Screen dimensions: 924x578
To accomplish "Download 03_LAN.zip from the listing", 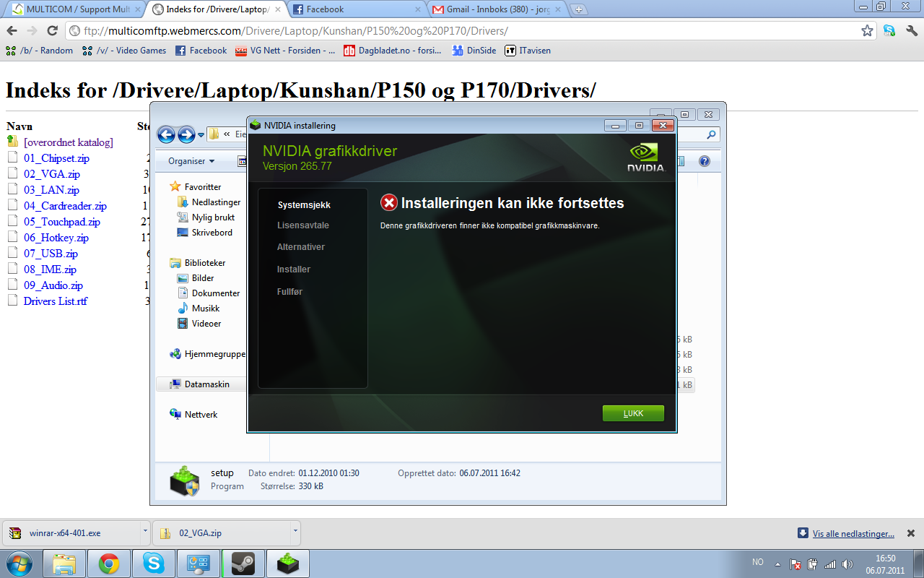I will (x=51, y=190).
